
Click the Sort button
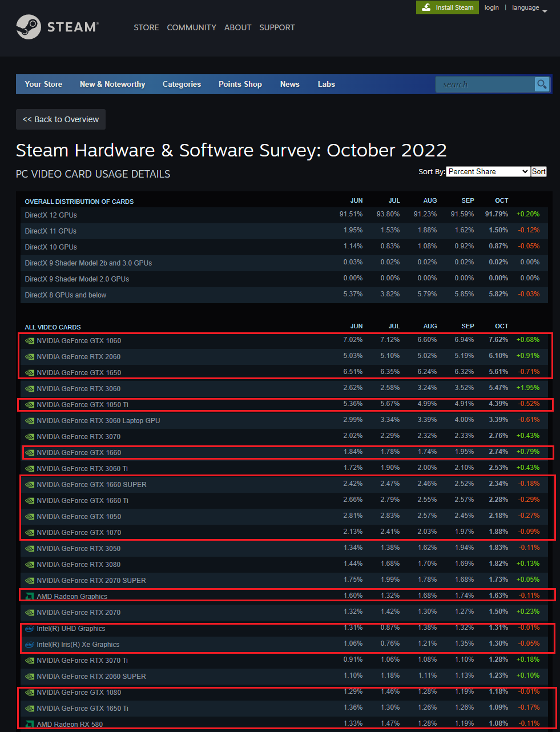(x=539, y=171)
